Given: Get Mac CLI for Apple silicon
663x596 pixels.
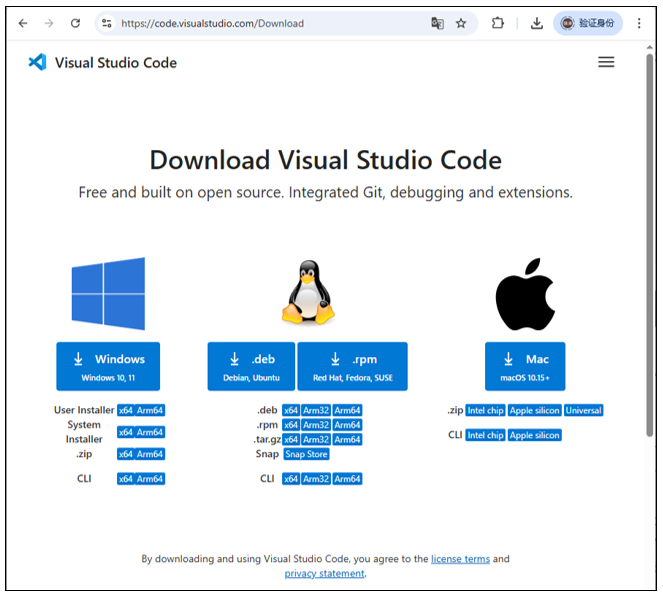Looking at the screenshot, I should tap(534, 435).
